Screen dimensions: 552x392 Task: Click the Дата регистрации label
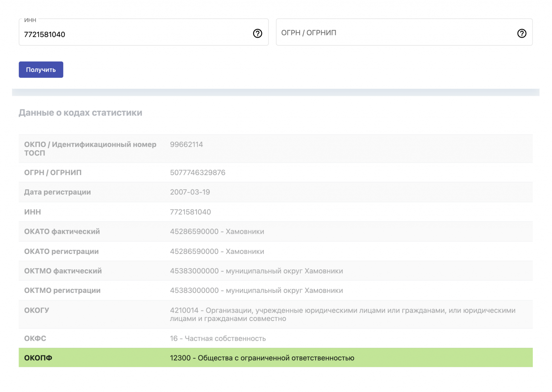click(x=57, y=192)
